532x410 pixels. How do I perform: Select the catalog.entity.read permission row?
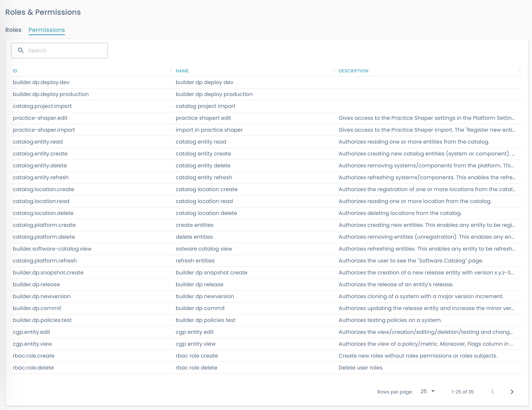point(38,142)
